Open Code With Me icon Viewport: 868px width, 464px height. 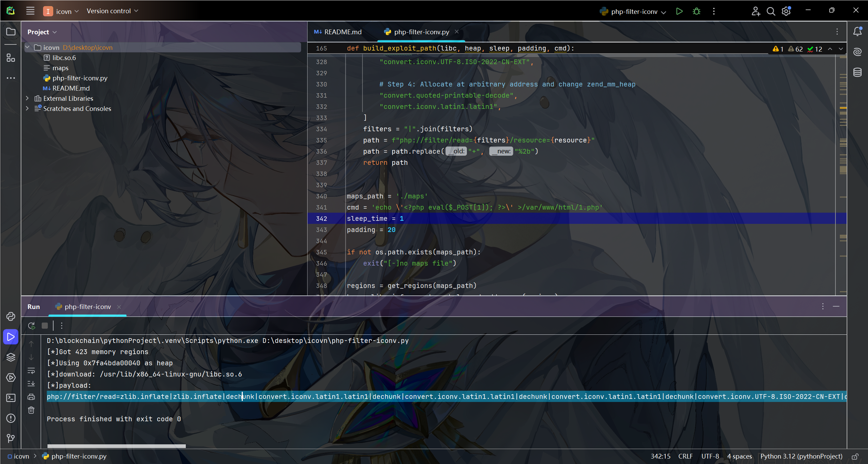[756, 11]
